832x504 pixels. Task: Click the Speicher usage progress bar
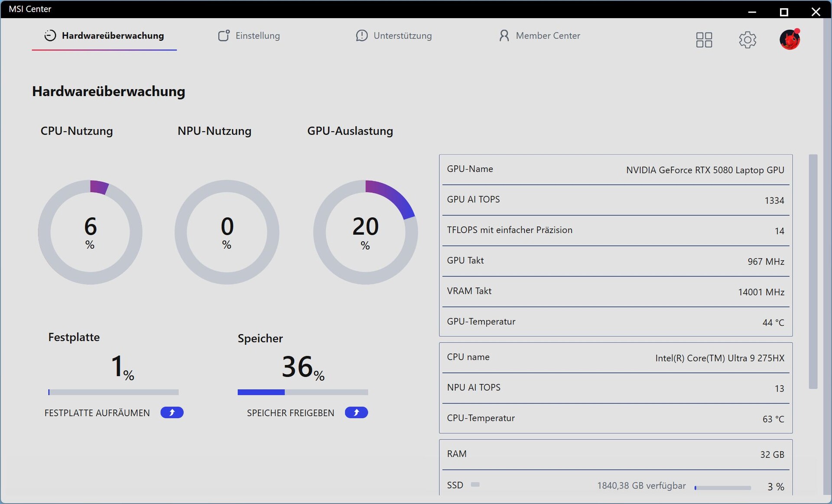[302, 392]
